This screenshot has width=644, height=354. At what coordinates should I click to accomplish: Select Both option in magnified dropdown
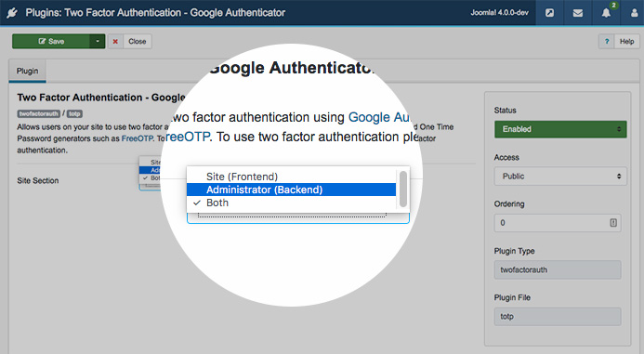point(291,203)
